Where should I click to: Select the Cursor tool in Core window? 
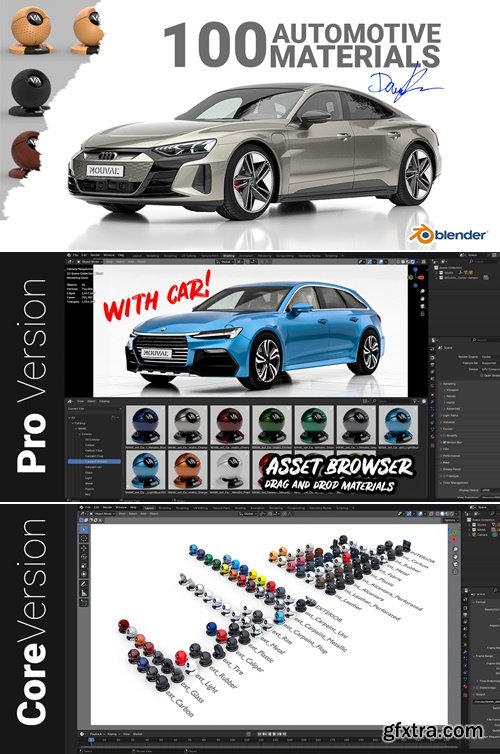tap(84, 539)
